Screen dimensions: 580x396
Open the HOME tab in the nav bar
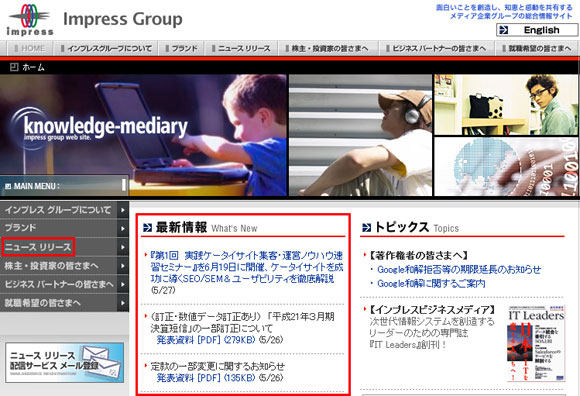(x=30, y=48)
